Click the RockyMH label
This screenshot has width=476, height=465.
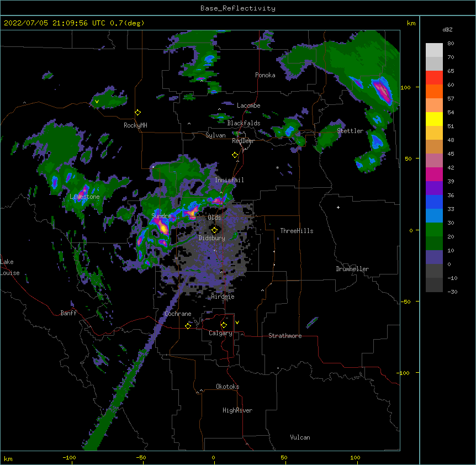click(135, 125)
